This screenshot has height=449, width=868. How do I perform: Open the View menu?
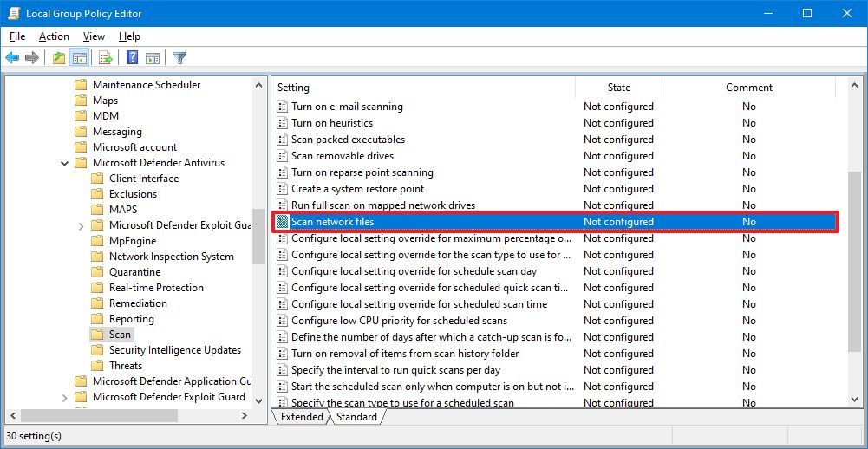click(x=94, y=36)
